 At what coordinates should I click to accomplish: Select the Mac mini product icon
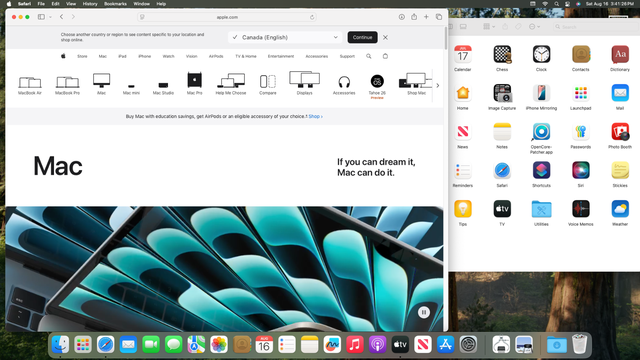pos(131,89)
